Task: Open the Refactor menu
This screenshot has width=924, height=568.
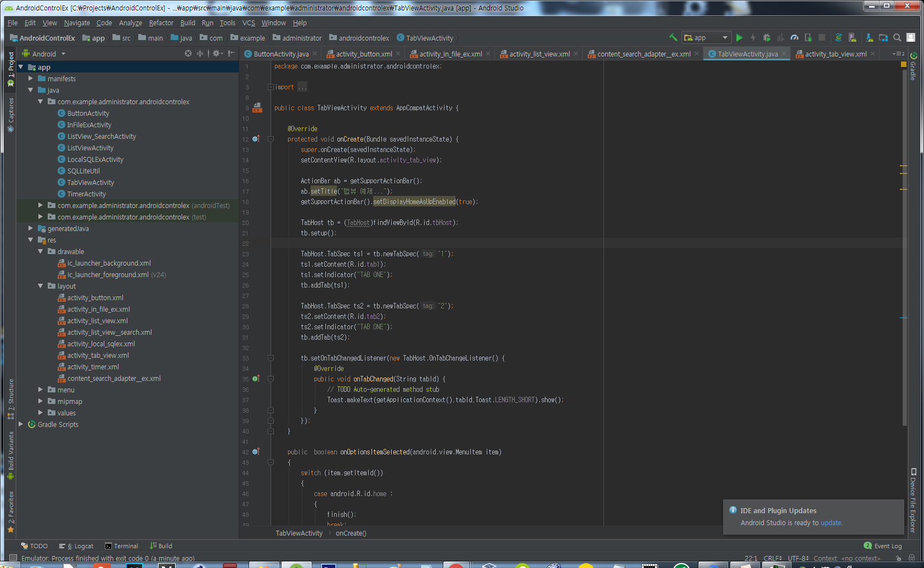Action: point(161,23)
